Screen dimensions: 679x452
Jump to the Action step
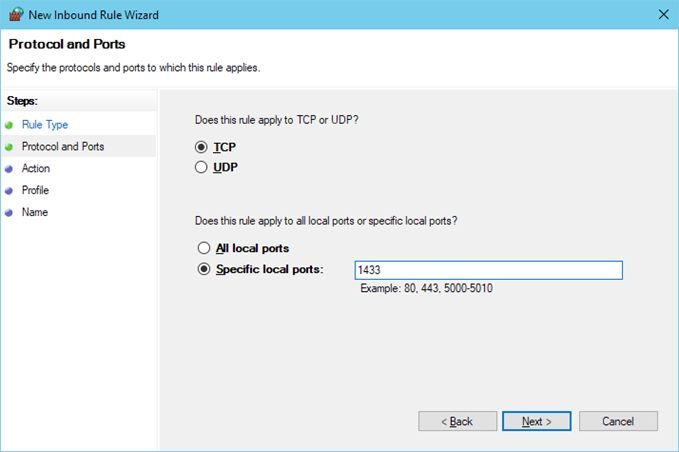coord(36,169)
